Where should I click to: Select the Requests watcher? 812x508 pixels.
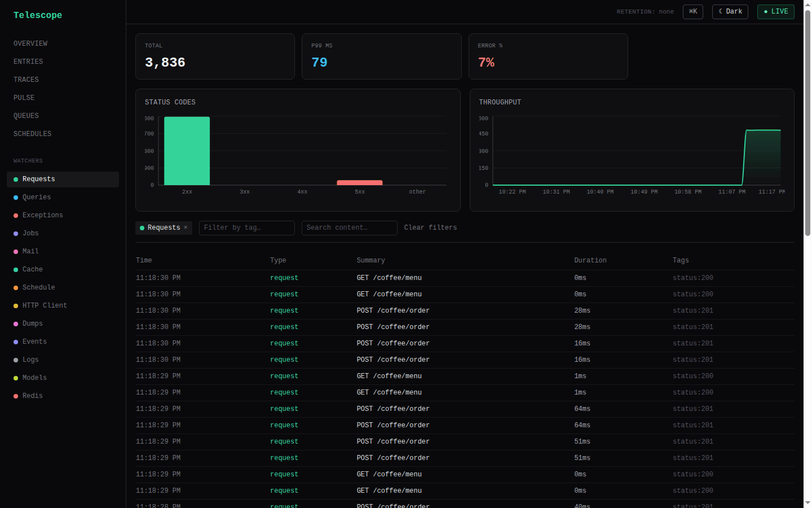pyautogui.click(x=63, y=179)
